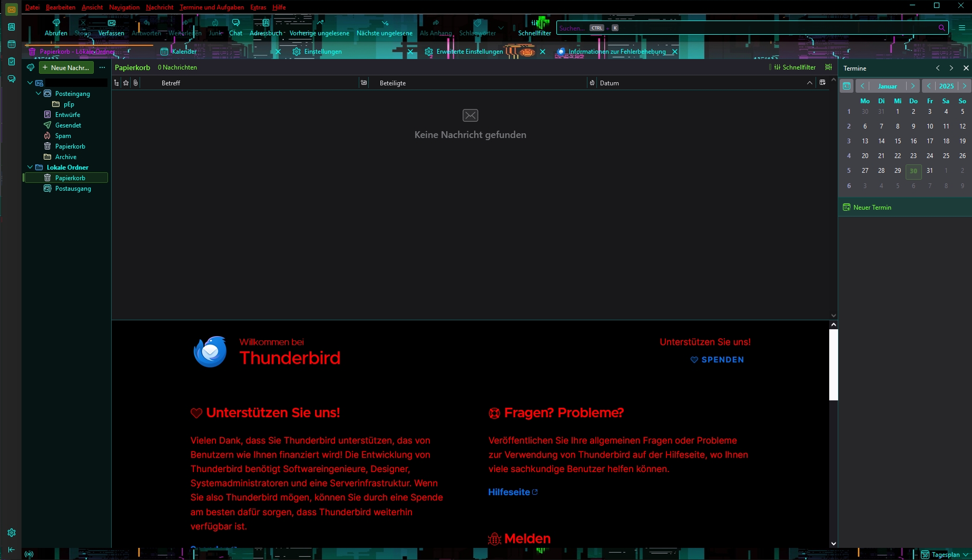This screenshot has width=972, height=560.
Task: Switch to the Einstellungen tab
Action: tap(352, 52)
